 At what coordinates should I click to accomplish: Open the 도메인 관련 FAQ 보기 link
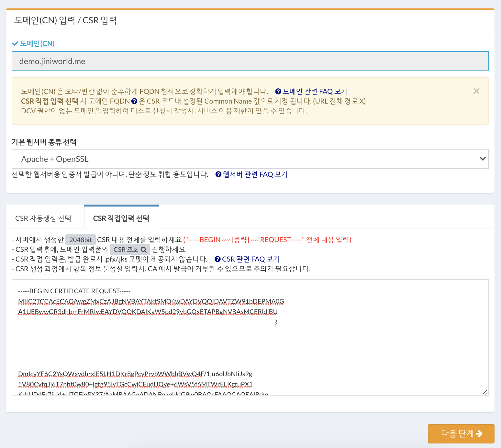click(x=311, y=91)
